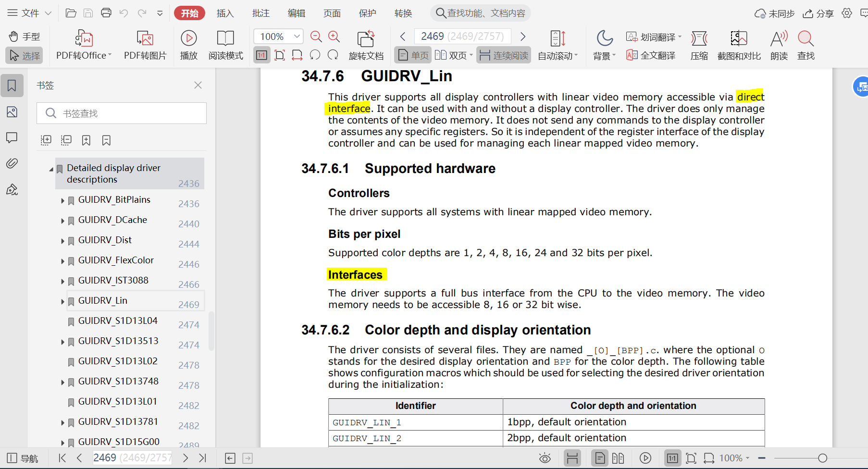The height and width of the screenshot is (469, 868).
Task: Switch to the 插入 tab
Action: (225, 13)
